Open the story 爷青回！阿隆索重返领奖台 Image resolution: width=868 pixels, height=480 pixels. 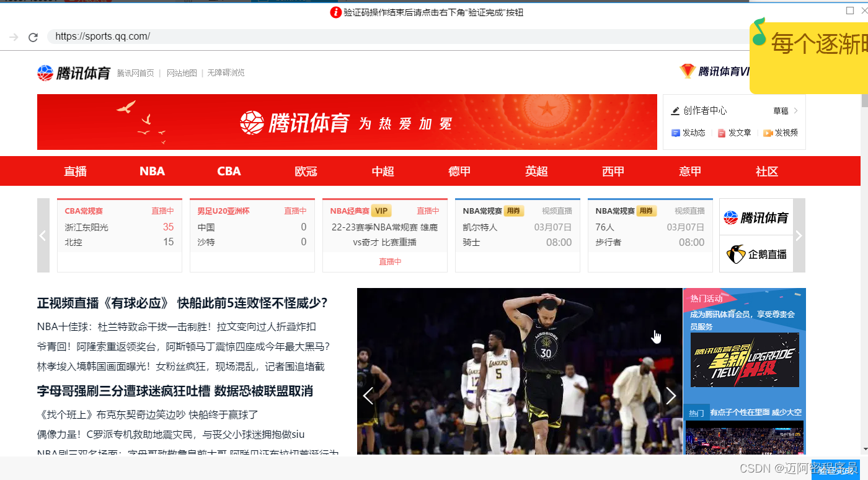[184, 347]
